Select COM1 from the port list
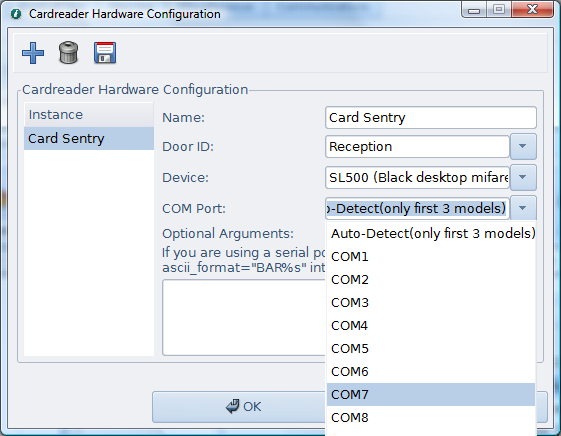 pos(431,256)
